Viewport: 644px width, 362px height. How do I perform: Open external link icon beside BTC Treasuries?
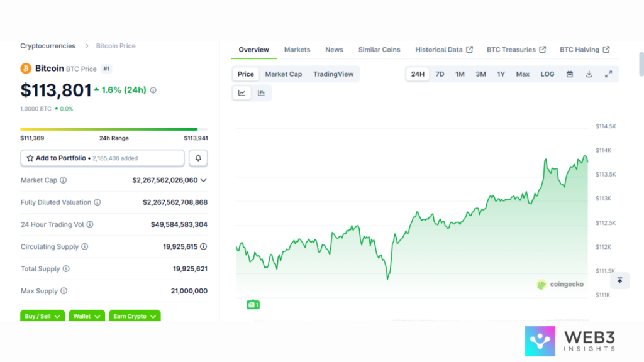click(x=543, y=50)
